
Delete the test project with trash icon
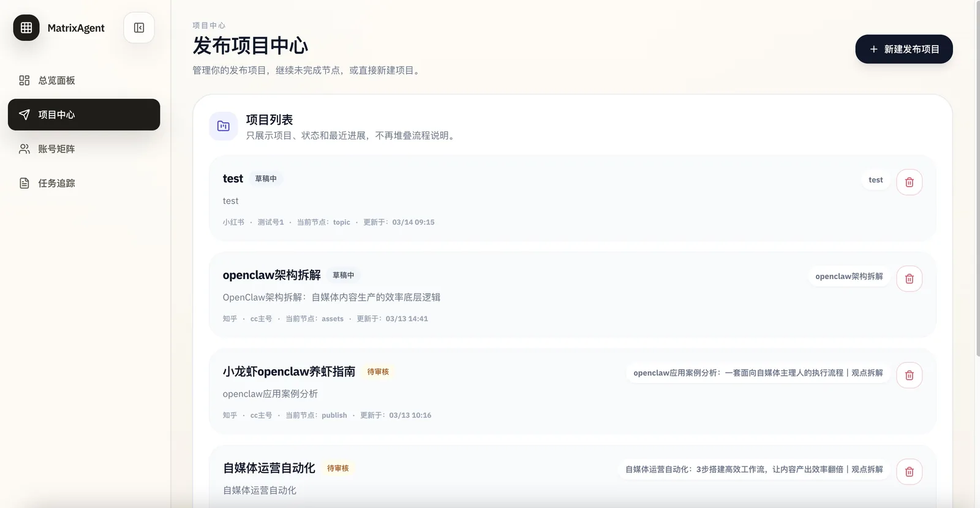(909, 182)
